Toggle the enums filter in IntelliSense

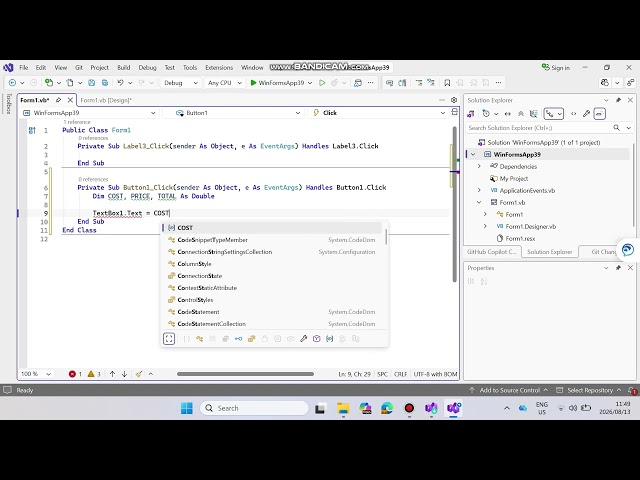(x=251, y=338)
